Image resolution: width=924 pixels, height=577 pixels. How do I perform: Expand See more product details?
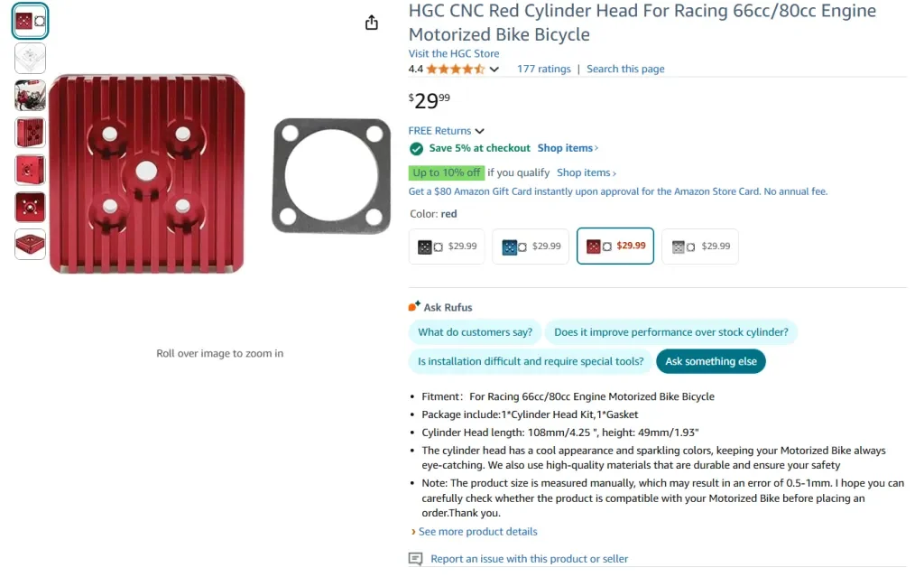(x=476, y=532)
